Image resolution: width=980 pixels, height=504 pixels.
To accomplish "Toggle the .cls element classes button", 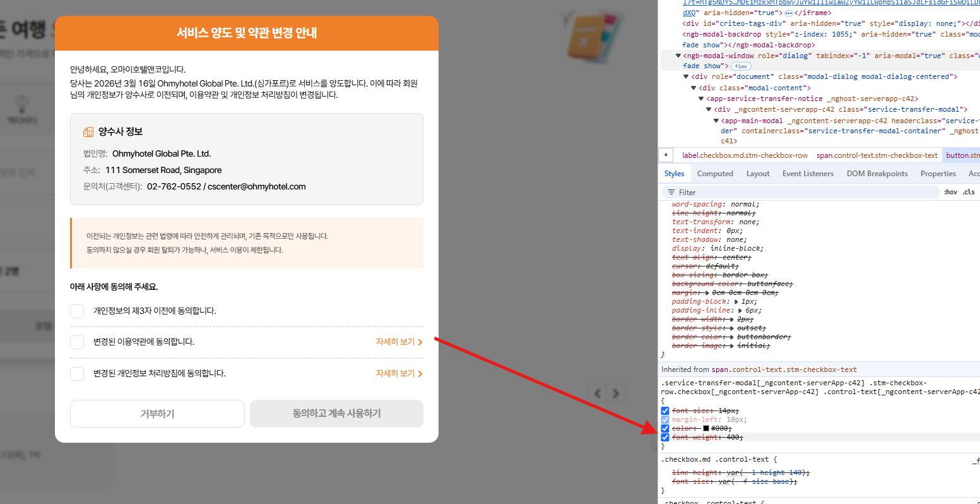I will 969,192.
